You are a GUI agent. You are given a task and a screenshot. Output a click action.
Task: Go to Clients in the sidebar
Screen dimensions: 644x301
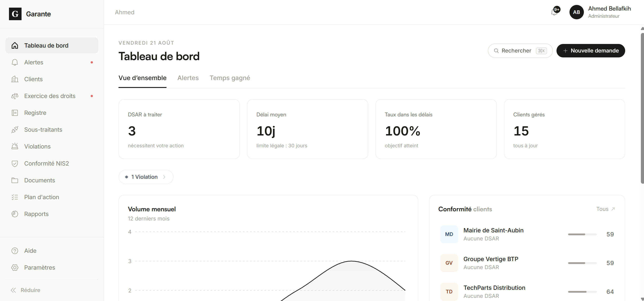click(x=52, y=79)
